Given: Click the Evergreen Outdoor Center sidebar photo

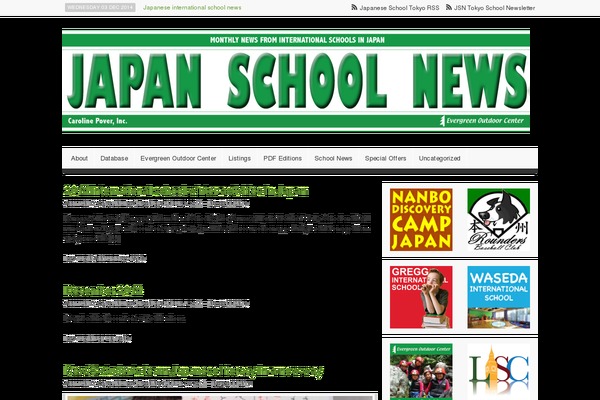Looking at the screenshot, I should coord(421,372).
